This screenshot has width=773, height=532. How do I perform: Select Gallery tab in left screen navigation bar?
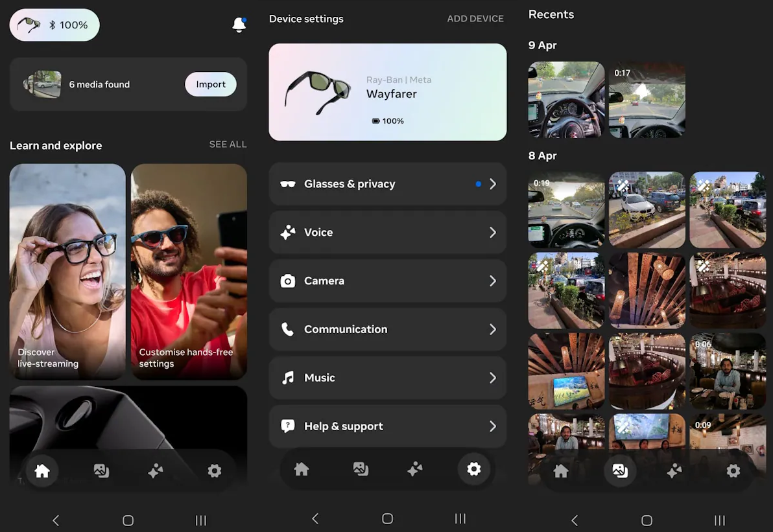coord(101,471)
